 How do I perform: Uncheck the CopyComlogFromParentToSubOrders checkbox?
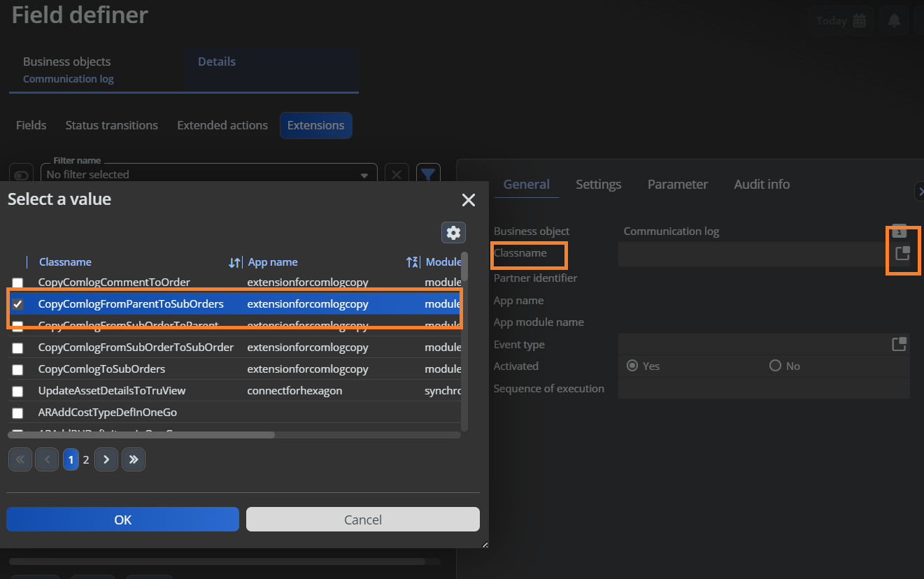tap(17, 304)
